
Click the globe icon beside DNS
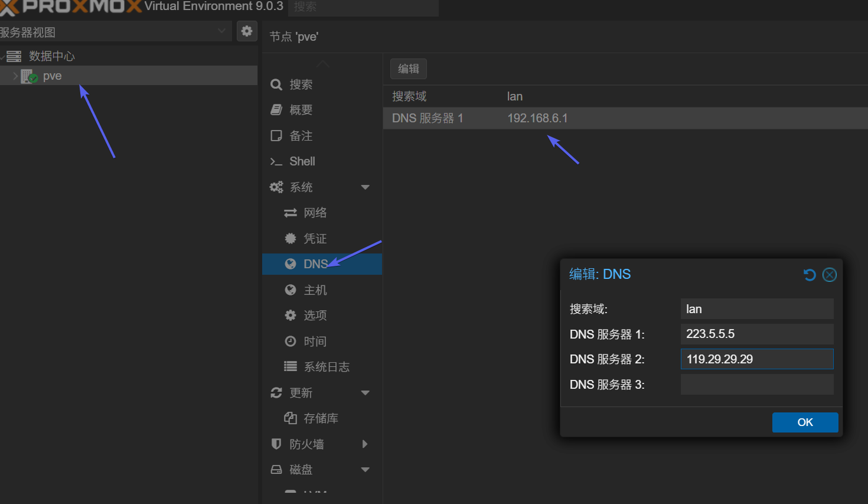(x=291, y=264)
